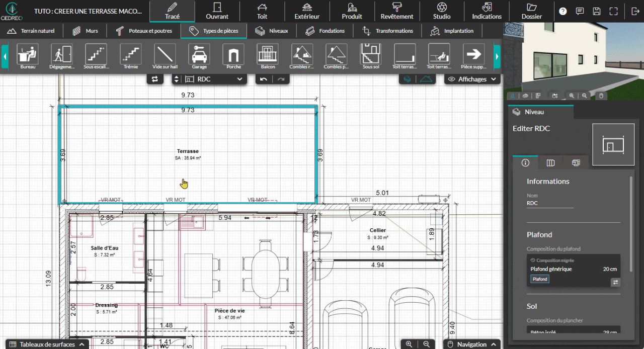The height and width of the screenshot is (349, 644).
Task: Click the level elevation thumbnail
Action: (613, 145)
